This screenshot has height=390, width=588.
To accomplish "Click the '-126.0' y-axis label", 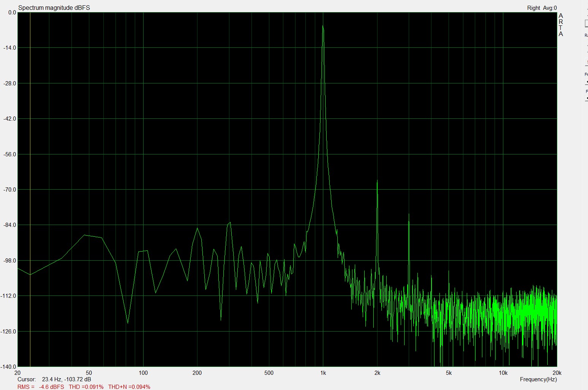I will [9, 332].
